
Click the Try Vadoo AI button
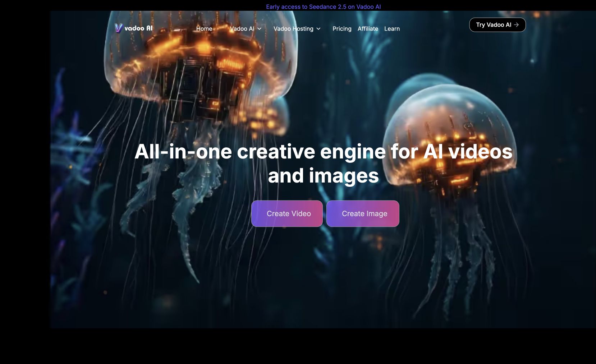point(498,25)
